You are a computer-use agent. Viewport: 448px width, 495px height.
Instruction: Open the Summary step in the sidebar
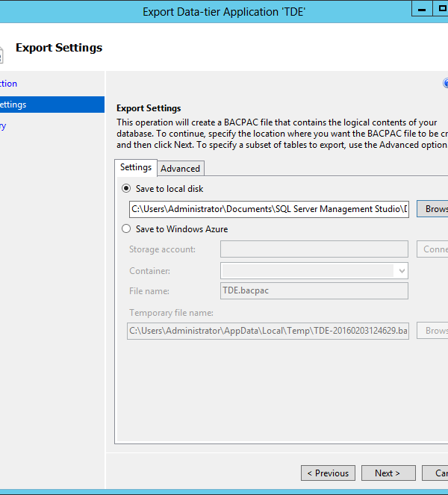click(x=3, y=125)
